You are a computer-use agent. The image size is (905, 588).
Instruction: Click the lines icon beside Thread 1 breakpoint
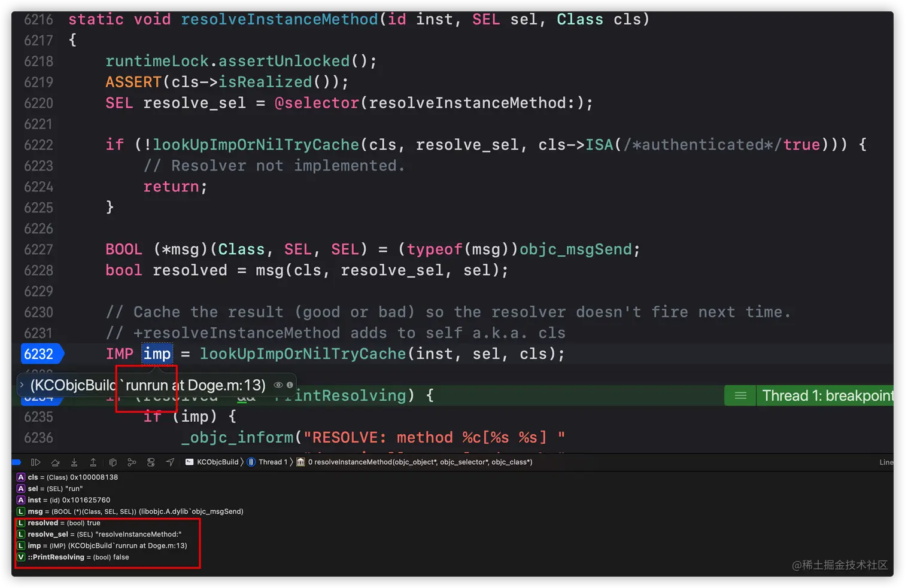[x=740, y=395]
